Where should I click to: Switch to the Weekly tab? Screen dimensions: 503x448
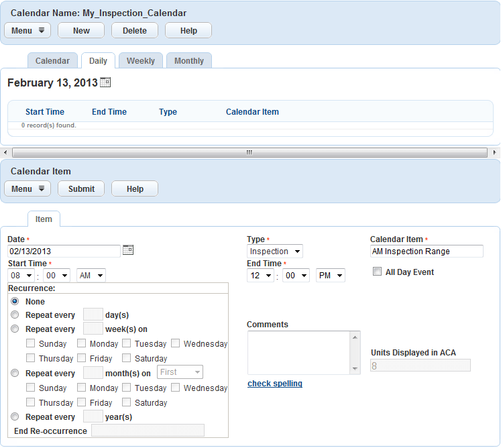(x=141, y=60)
